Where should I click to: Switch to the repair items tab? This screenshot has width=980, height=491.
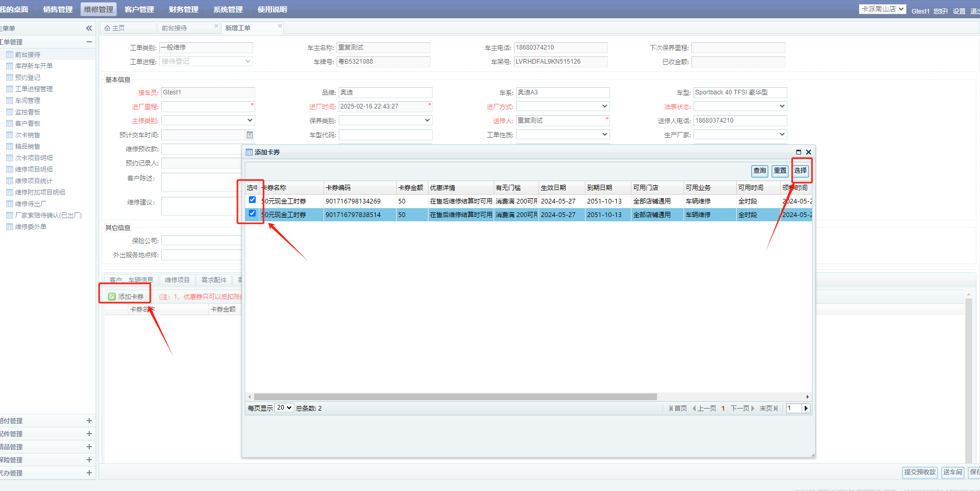click(177, 280)
